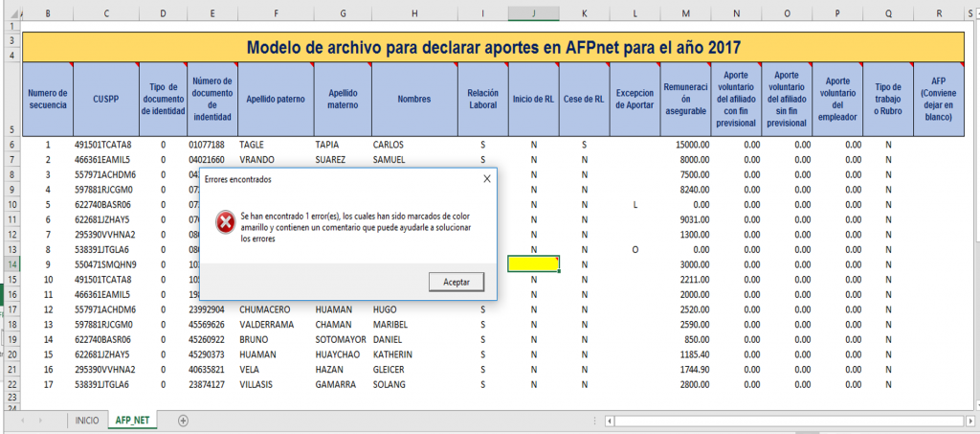
Task: Select document number '04021660'
Action: [x=212, y=159]
